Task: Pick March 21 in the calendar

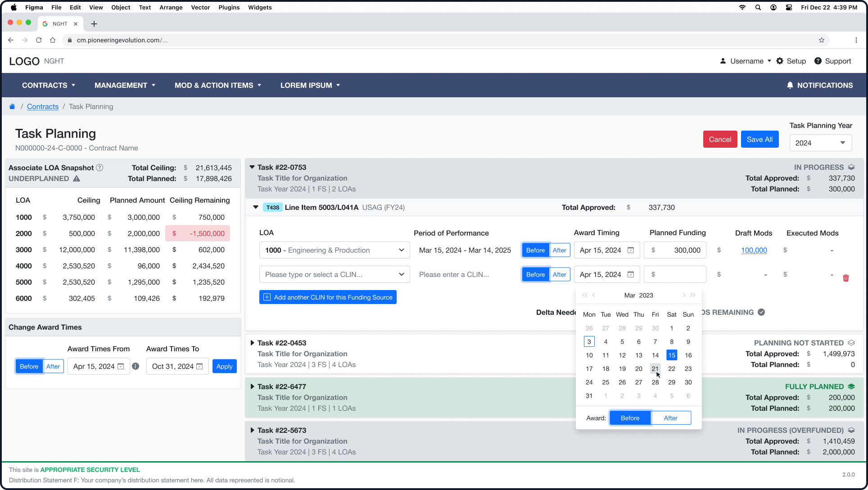Action: pos(655,369)
